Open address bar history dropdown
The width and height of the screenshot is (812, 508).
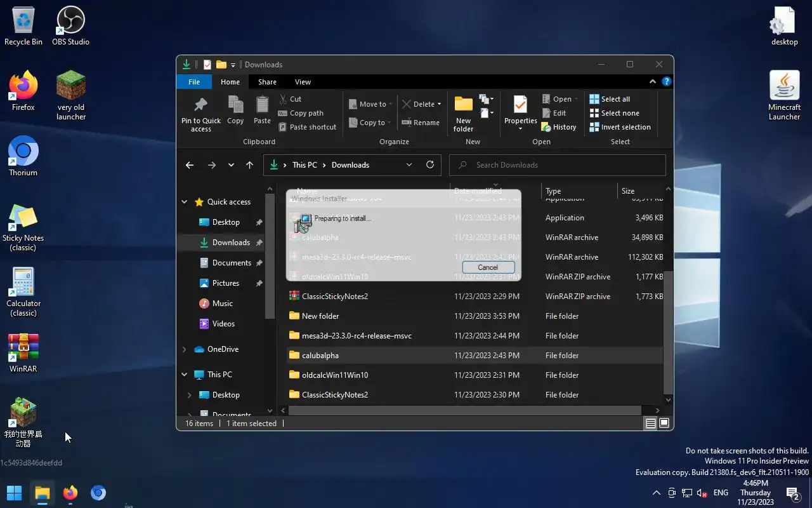pos(409,164)
